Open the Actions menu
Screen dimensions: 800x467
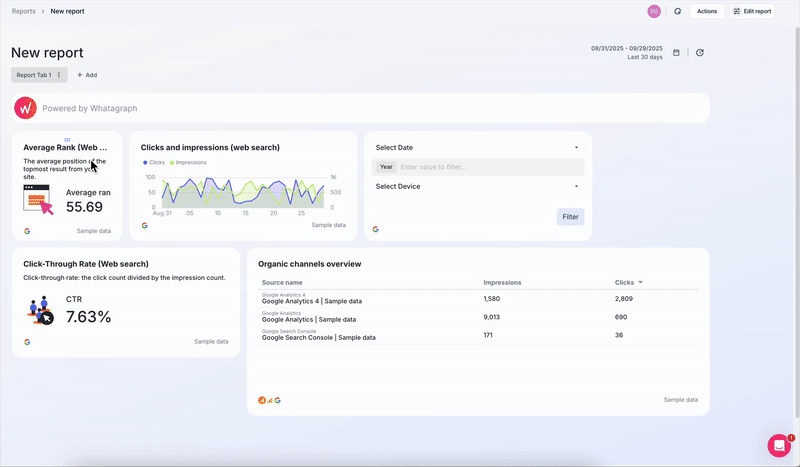pos(707,11)
